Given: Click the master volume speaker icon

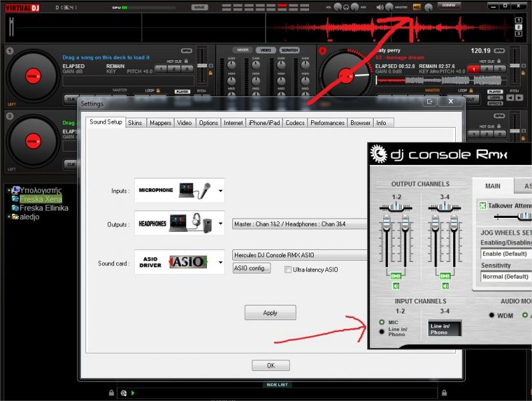Looking at the screenshot, I should coord(380,7).
